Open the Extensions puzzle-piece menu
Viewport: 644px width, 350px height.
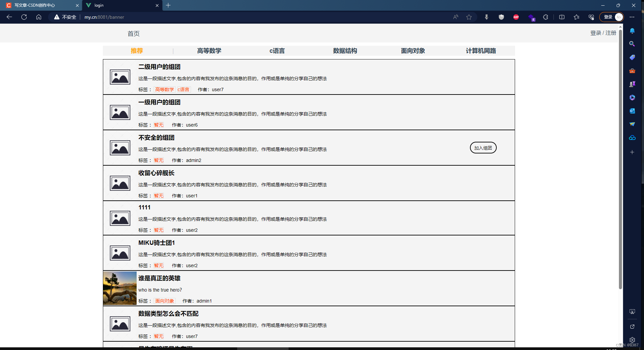click(x=545, y=17)
